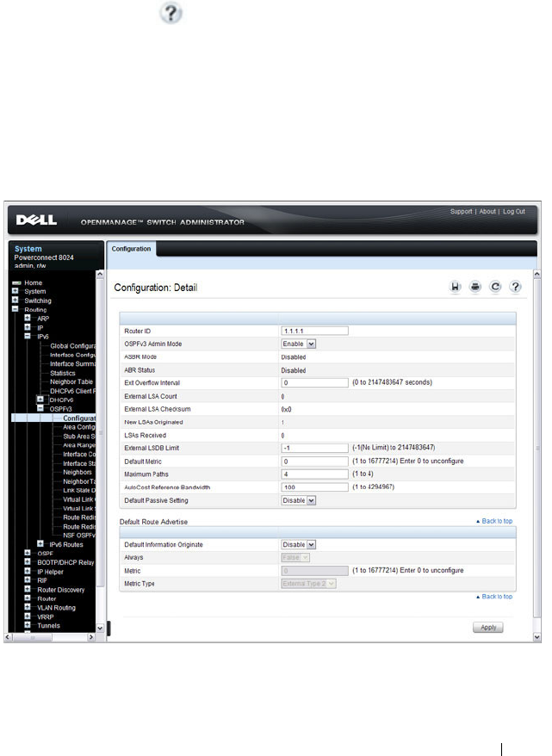Viewport: 552px width, 756px height.
Task: Expand the DHCPv6 tree node
Action: [x=40, y=400]
